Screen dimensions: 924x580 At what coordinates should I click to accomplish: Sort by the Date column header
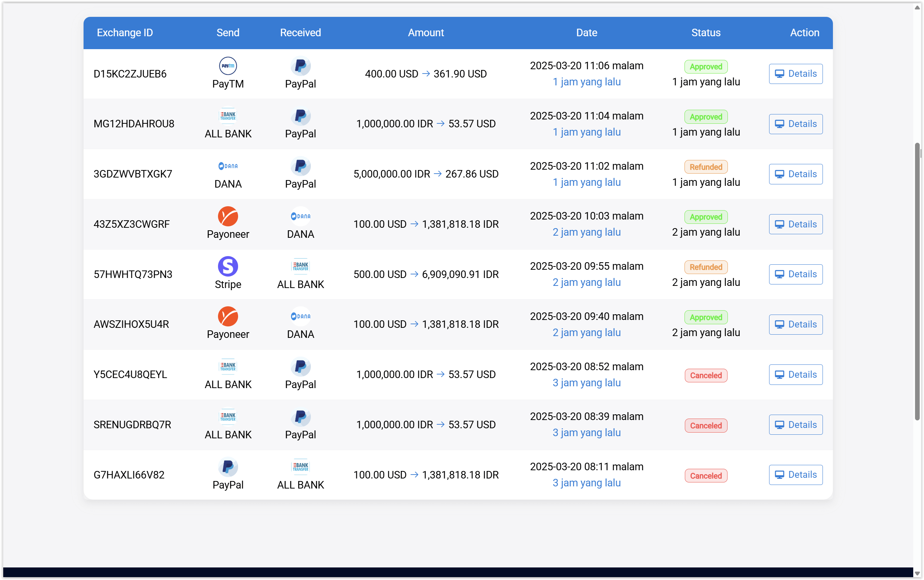(586, 33)
